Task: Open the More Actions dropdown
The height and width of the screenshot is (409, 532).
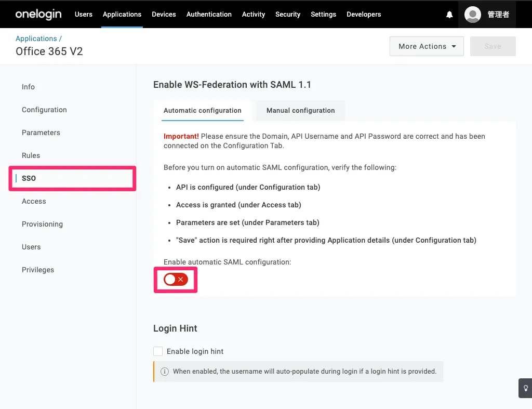Action: 427,46
